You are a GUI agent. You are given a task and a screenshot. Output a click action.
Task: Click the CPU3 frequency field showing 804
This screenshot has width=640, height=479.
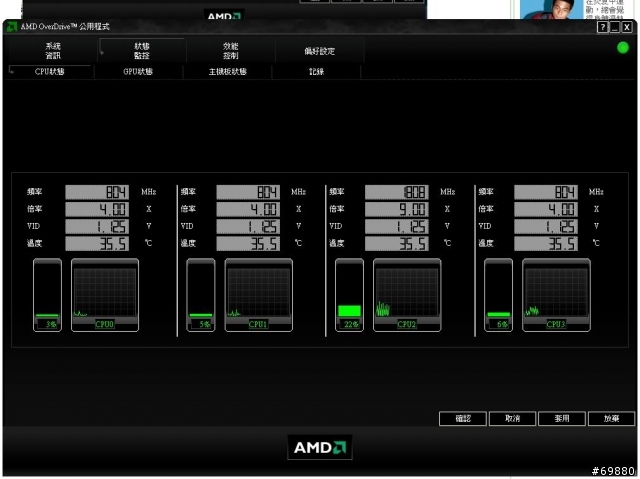(546, 192)
